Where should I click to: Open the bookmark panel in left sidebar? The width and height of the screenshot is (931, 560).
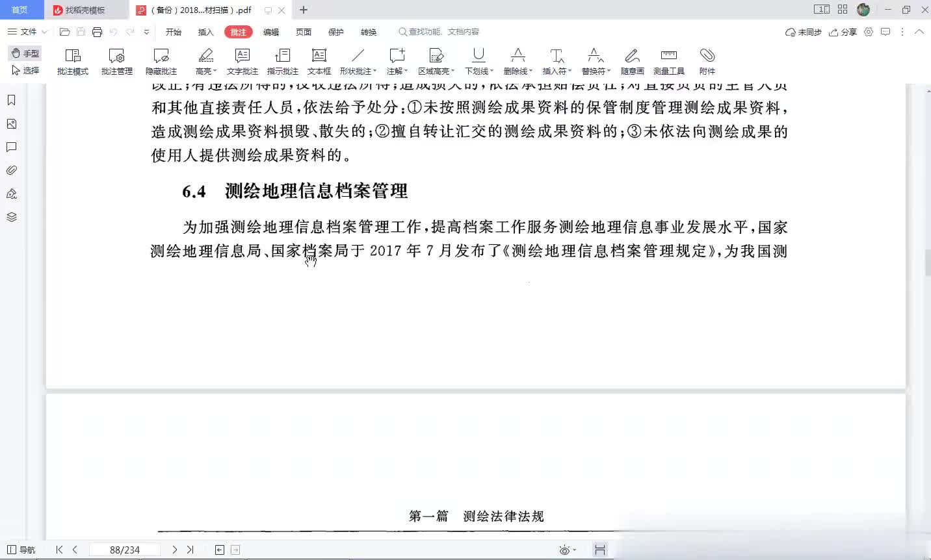click(x=11, y=100)
